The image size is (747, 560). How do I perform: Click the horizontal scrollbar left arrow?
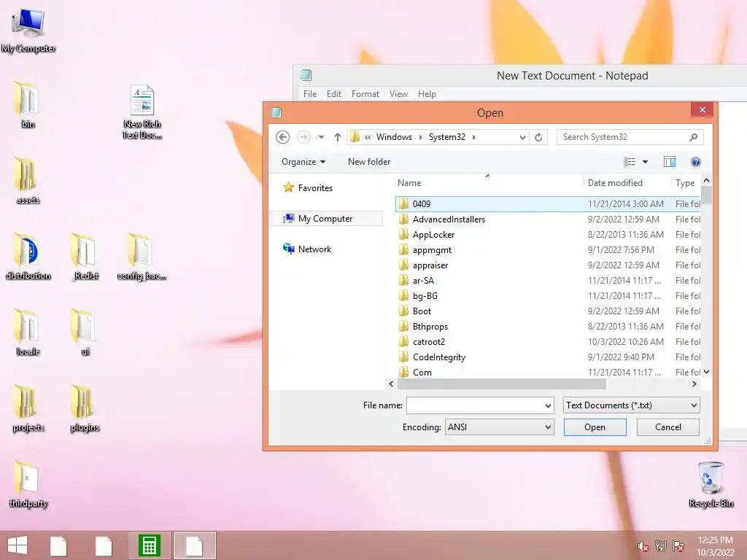(x=391, y=384)
